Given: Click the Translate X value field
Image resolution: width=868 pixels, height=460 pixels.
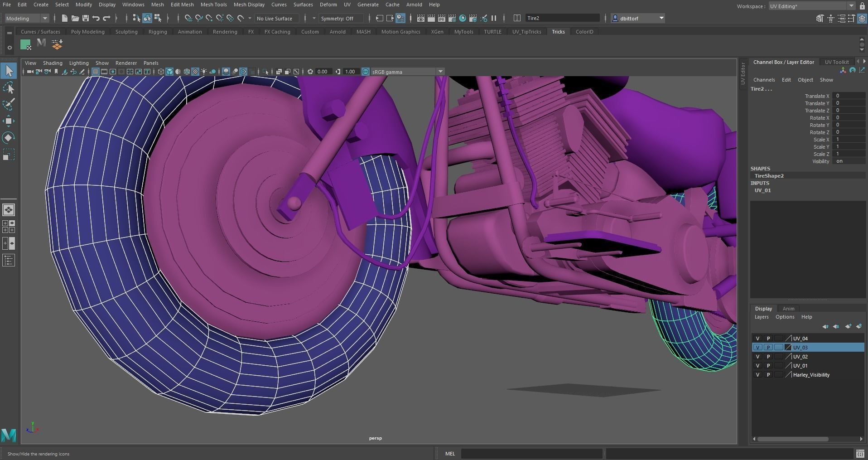Looking at the screenshot, I should tap(850, 96).
